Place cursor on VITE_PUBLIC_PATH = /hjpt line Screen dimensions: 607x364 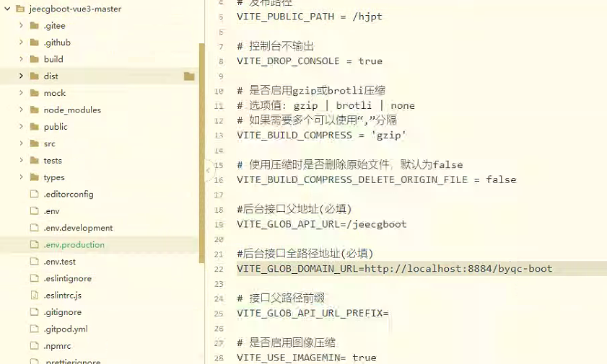click(310, 17)
